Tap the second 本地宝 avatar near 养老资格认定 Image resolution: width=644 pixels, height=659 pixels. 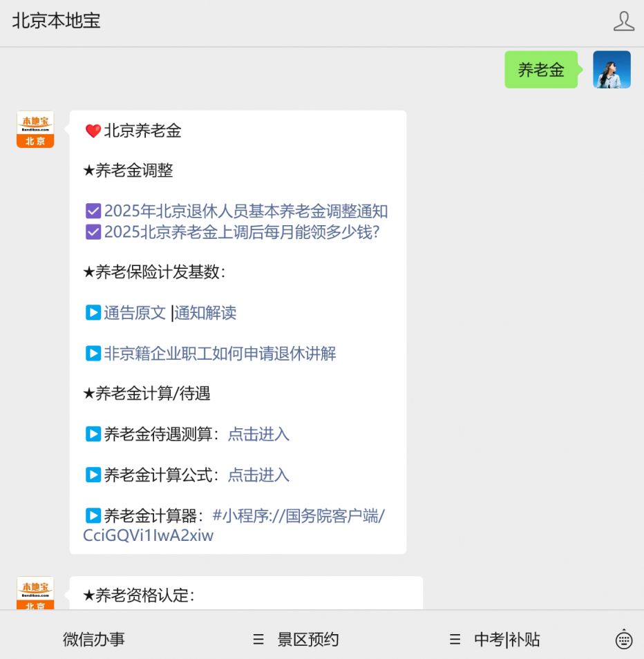(35, 591)
